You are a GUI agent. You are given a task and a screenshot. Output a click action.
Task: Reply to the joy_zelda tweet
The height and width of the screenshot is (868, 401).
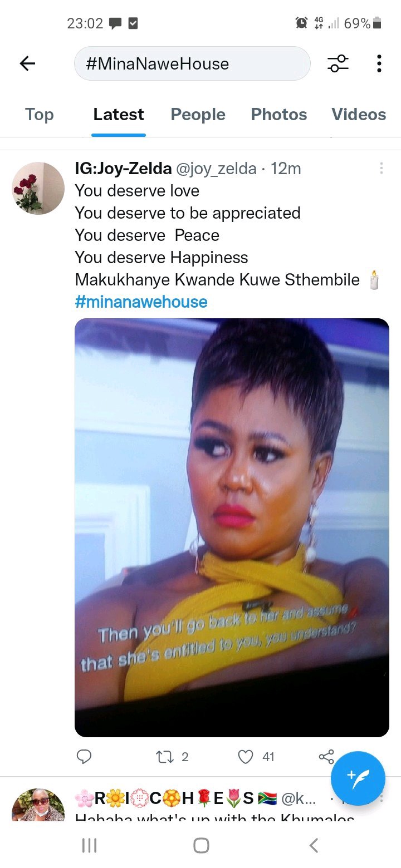pyautogui.click(x=84, y=756)
